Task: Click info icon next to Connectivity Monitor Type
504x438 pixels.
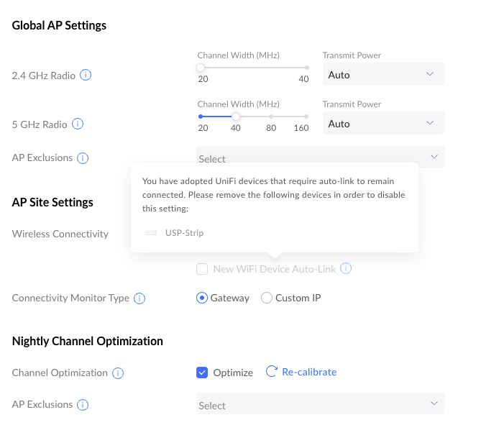Action: point(139,298)
